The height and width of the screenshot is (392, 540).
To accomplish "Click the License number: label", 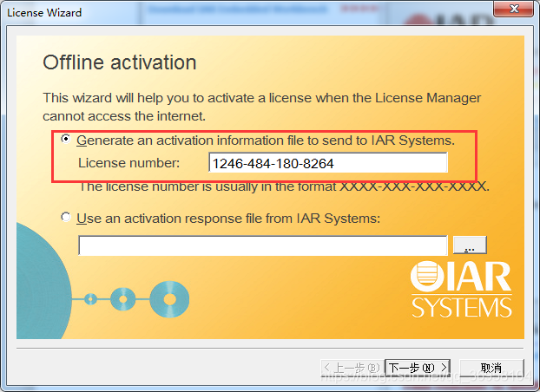I will click(129, 163).
